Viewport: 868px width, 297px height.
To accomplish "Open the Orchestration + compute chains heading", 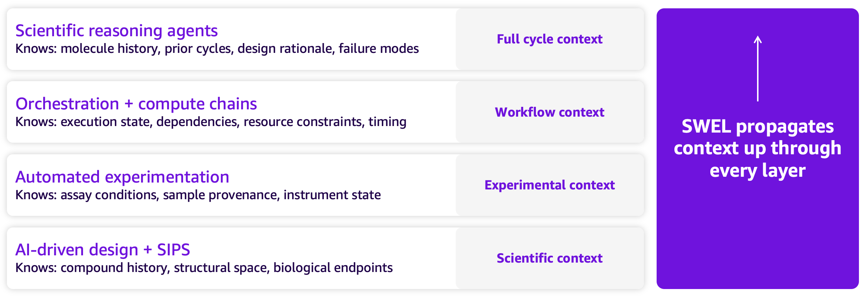I will [136, 104].
